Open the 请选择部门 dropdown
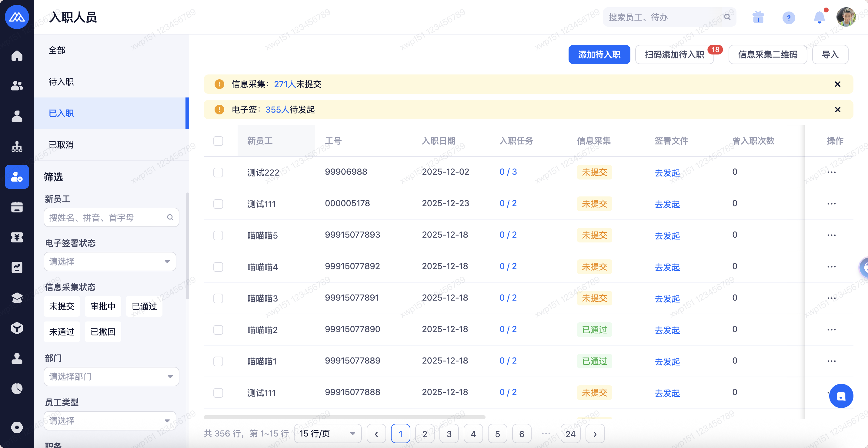868x448 pixels. click(x=111, y=377)
